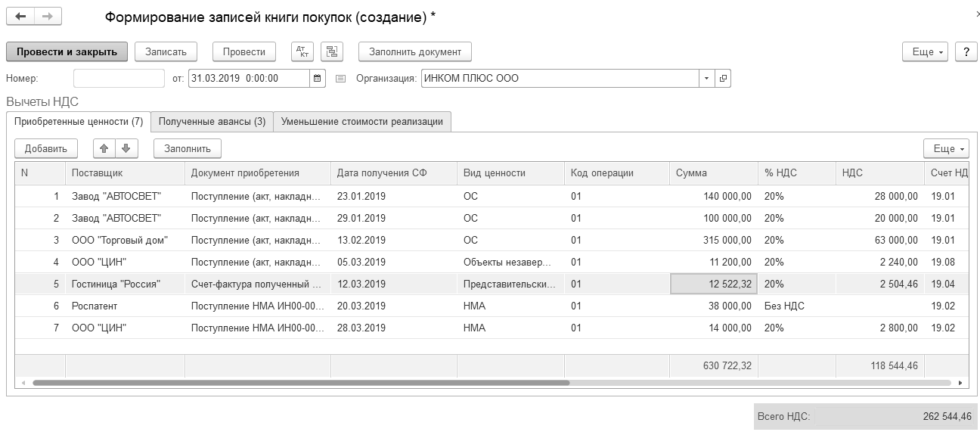Click the Номер input field

coord(119,78)
